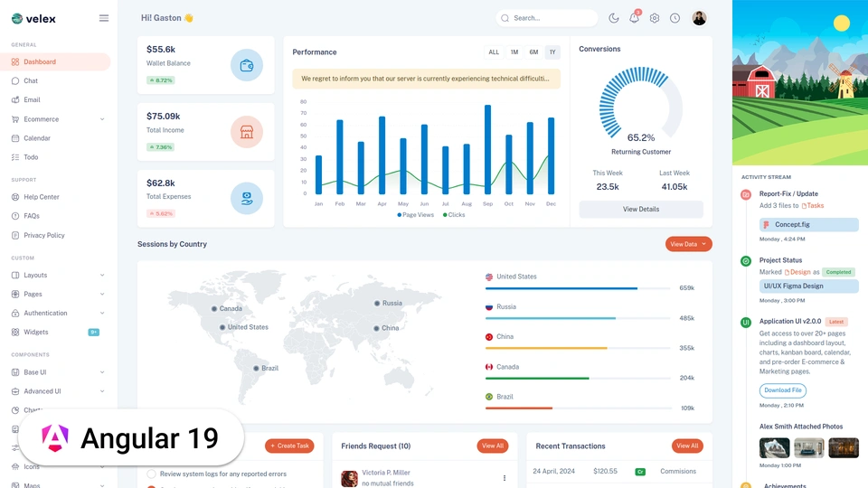The width and height of the screenshot is (868, 488).
Task: Open the notifications bell icon
Action: pyautogui.click(x=634, y=18)
